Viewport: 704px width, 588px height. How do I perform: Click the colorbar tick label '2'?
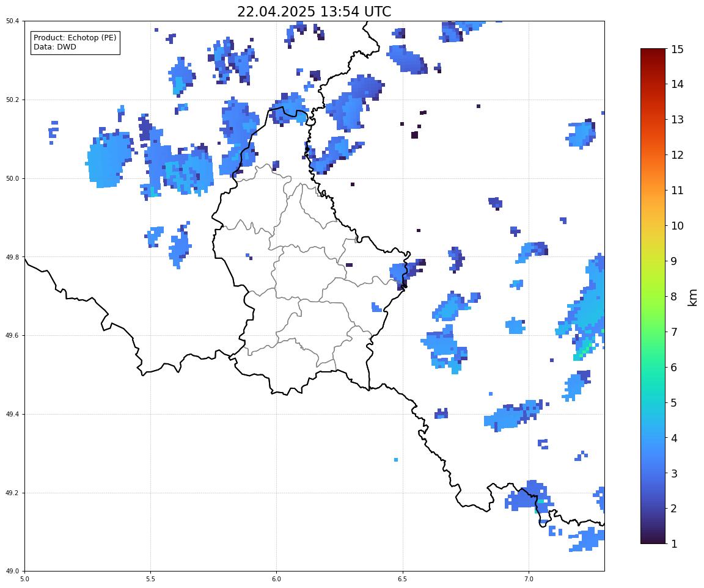click(x=674, y=509)
